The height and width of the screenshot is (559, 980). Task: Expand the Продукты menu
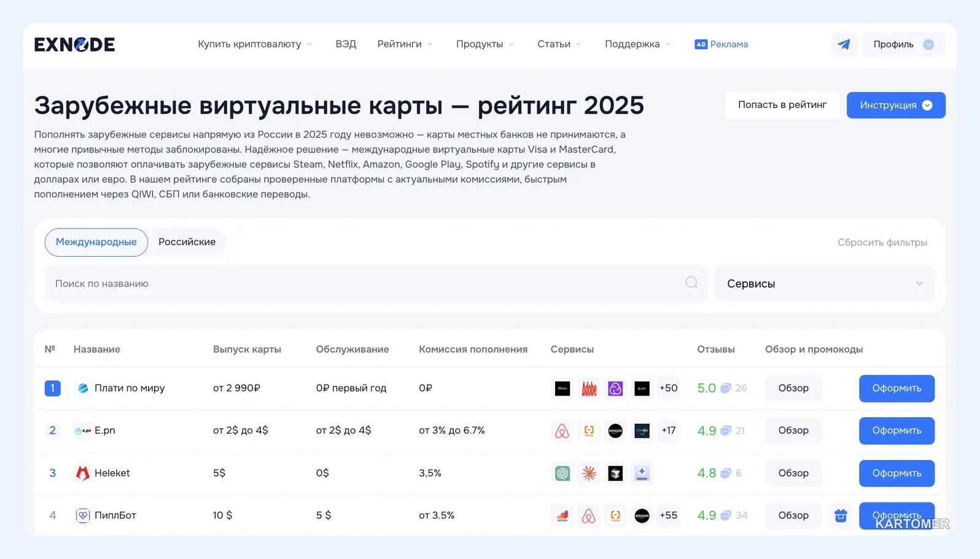(x=485, y=44)
